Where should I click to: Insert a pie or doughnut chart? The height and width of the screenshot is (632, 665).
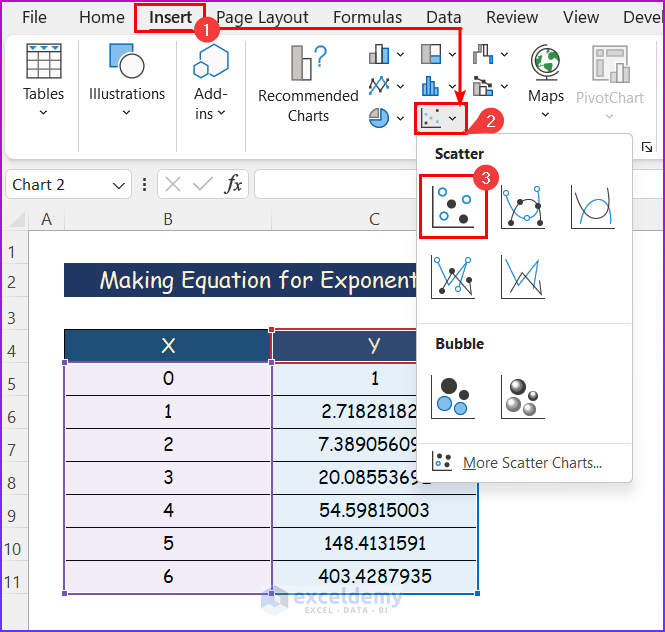379,118
